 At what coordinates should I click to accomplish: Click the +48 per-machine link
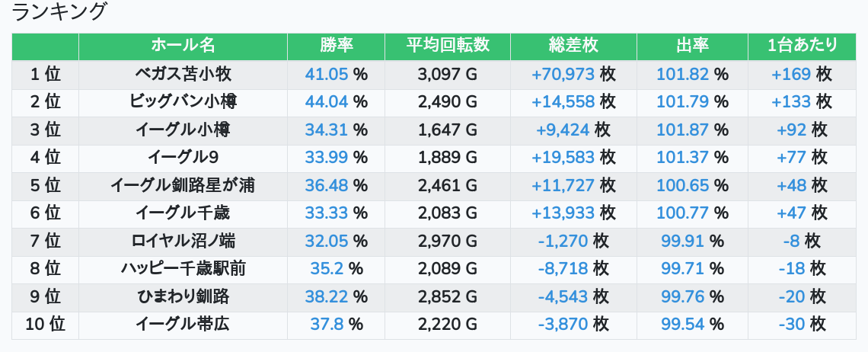pos(791,185)
